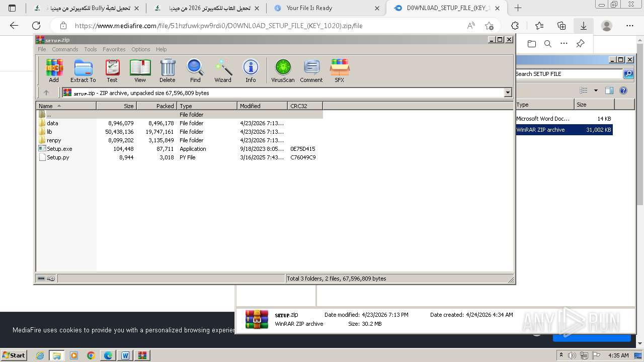This screenshot has height=362, width=644.
Task: Click the Extract To toolbar icon
Action: coord(83,70)
